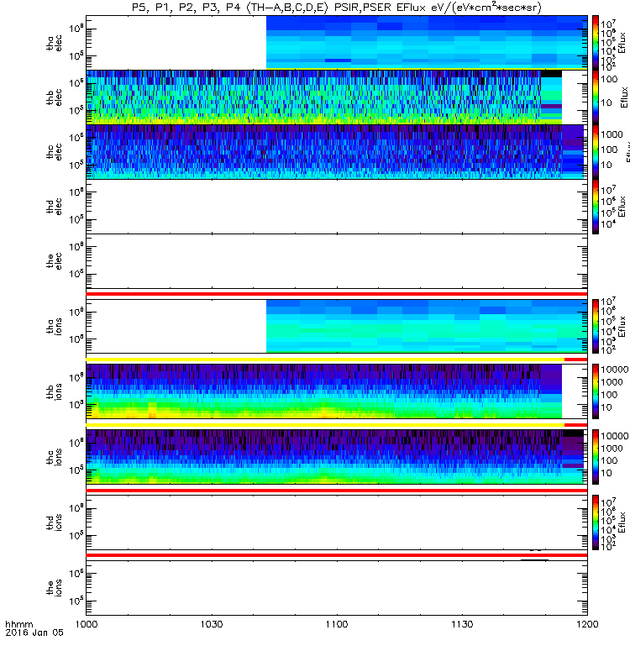The image size is (630, 672).
Task: Click the time axis label 1030
Action: [x=212, y=624]
